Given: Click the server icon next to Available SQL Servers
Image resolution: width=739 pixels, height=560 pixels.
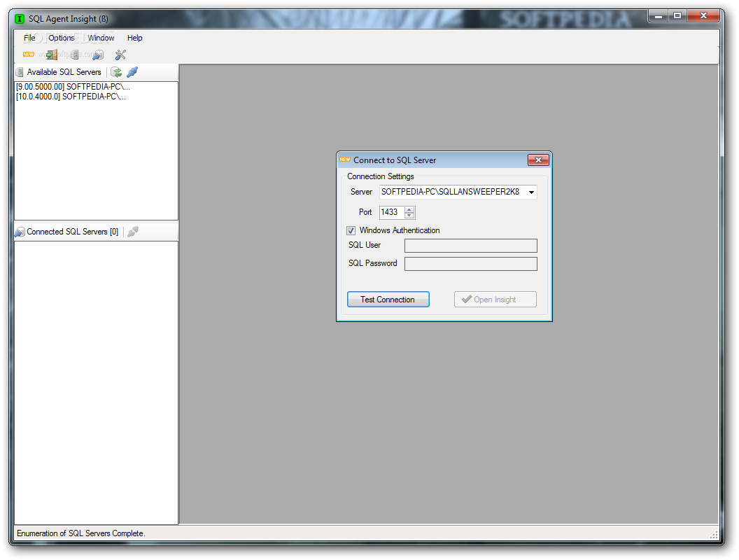Looking at the screenshot, I should 20,72.
